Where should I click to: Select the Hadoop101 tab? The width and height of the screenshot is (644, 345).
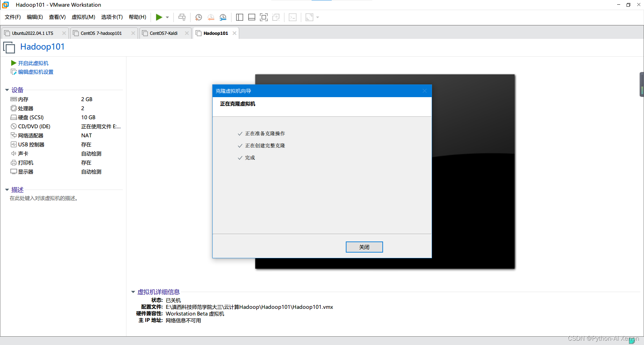pos(216,33)
